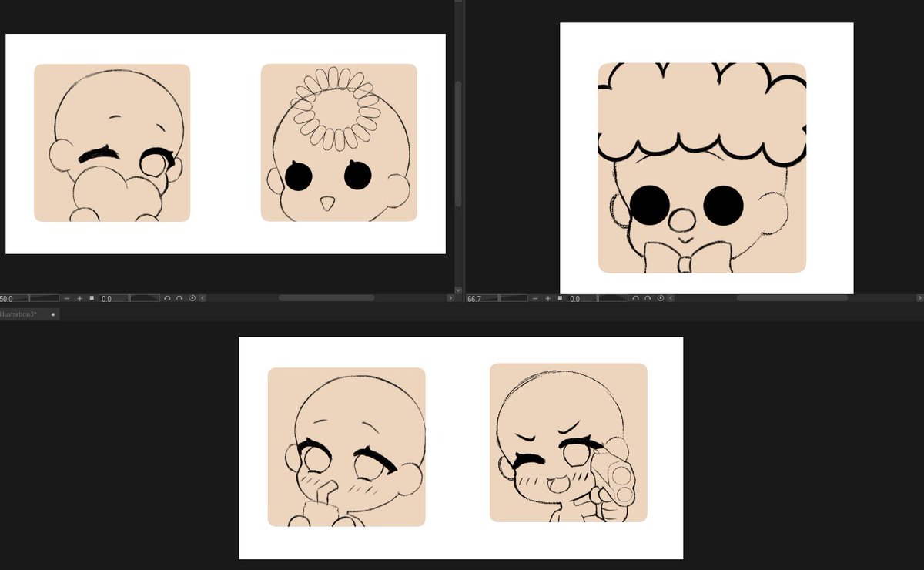This screenshot has height=570, width=924.
Task: Collapse the left canvas navigation bar chevron
Action: coord(202,298)
